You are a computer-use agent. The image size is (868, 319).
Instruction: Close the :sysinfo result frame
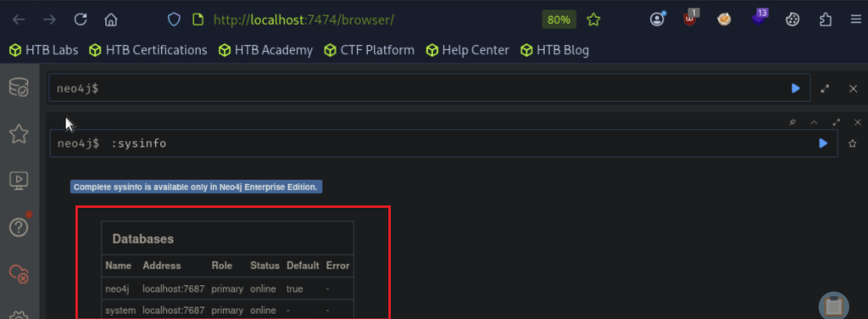pos(858,122)
